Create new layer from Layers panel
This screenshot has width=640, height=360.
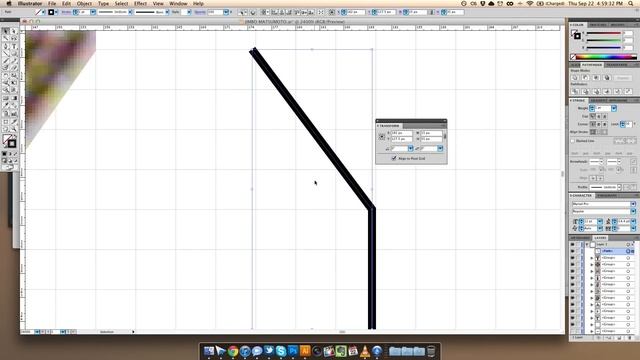(x=619, y=338)
